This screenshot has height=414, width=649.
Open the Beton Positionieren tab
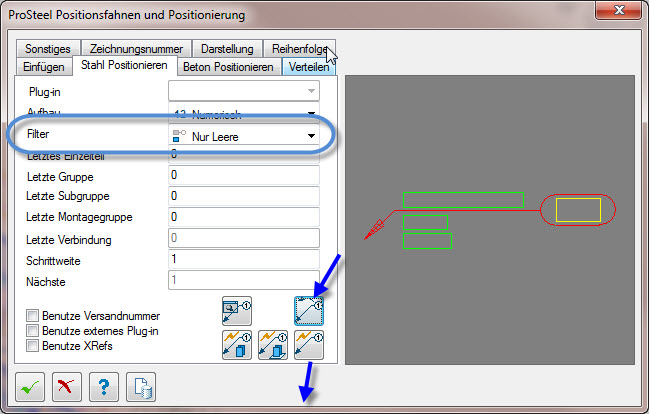pyautogui.click(x=228, y=67)
